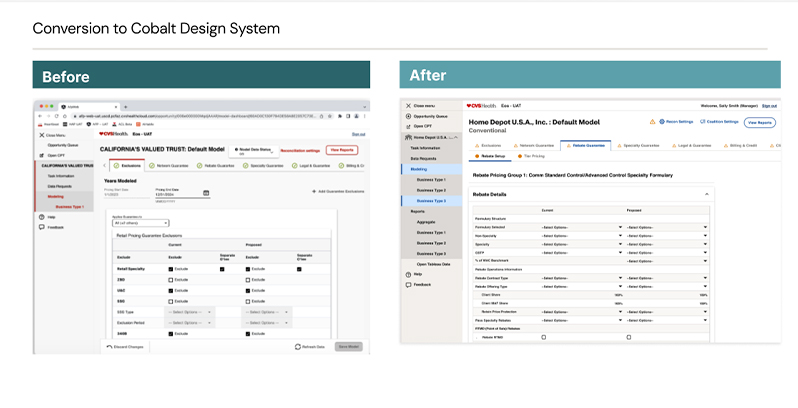Collapse the Rebate Details section chevron
This screenshot has width=798, height=408.
click(x=706, y=194)
